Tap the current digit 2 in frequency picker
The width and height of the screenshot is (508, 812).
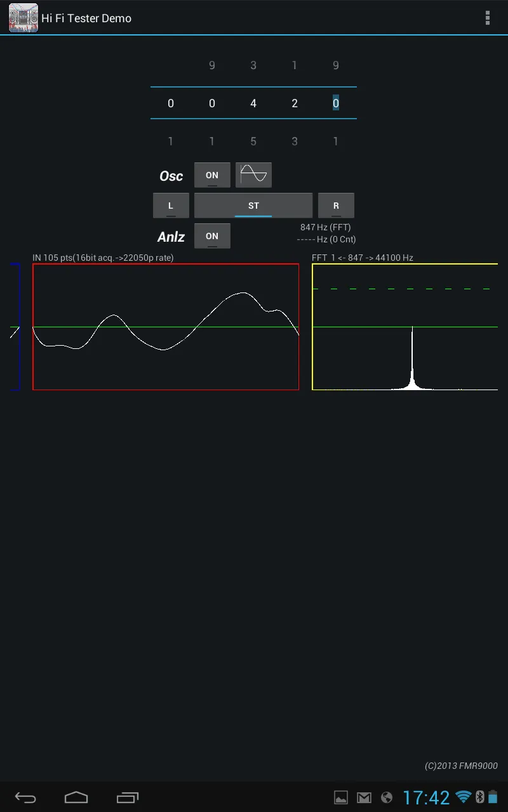[295, 103]
